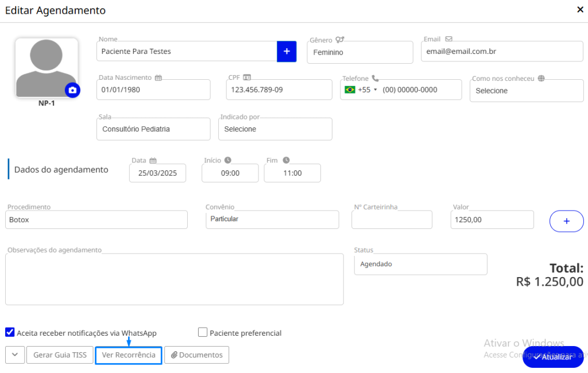Click the Atualizar button
Image resolution: width=588 pixels, height=373 pixels.
click(553, 357)
